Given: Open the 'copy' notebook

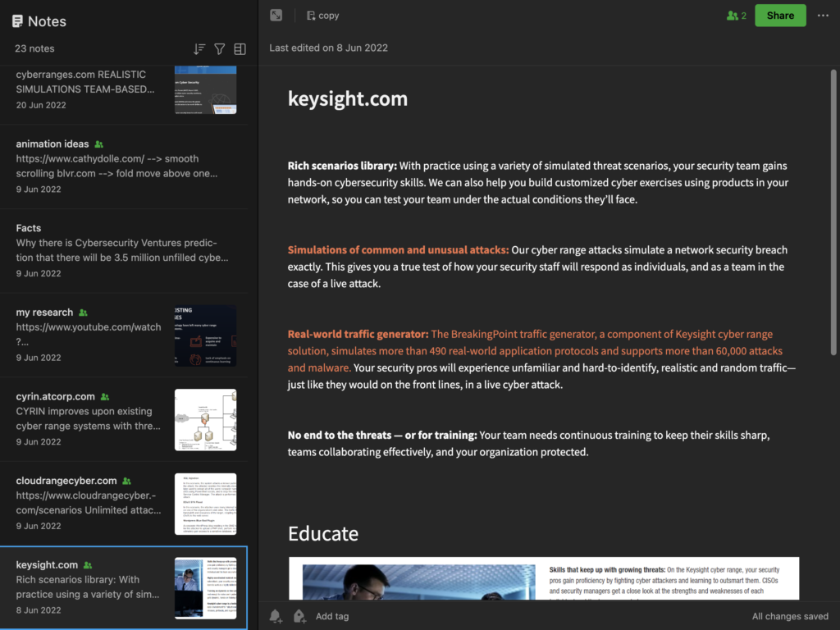Looking at the screenshot, I should pyautogui.click(x=323, y=16).
